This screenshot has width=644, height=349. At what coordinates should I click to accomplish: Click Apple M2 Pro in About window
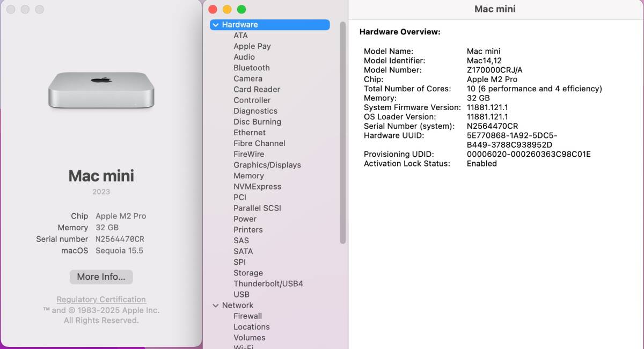pyautogui.click(x=121, y=216)
